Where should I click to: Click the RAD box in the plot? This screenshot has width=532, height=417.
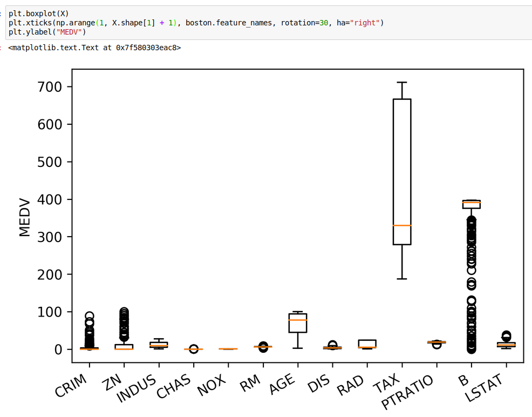click(367, 344)
